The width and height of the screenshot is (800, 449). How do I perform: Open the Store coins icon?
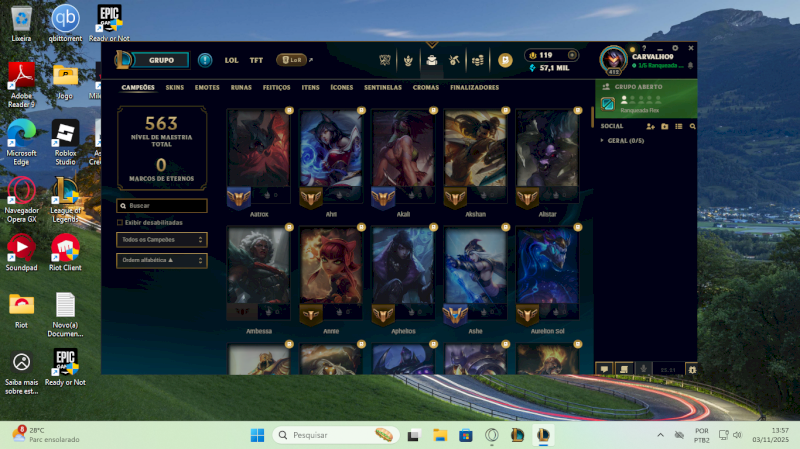pyautogui.click(x=478, y=60)
